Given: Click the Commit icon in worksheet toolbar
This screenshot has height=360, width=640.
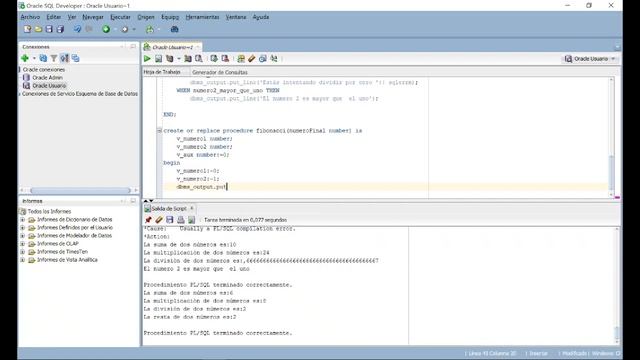Looking at the screenshot, I should (x=214, y=59).
